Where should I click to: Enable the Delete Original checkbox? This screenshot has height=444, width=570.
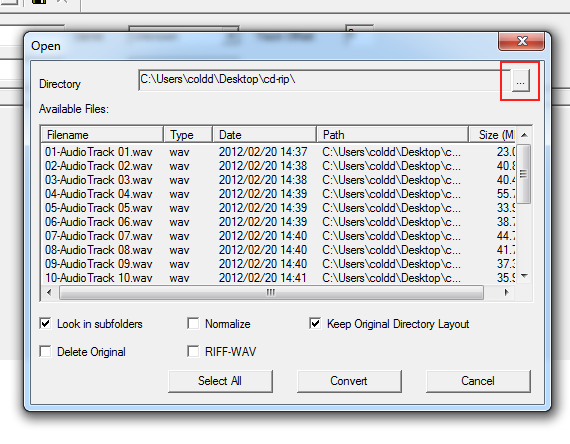click(x=45, y=351)
